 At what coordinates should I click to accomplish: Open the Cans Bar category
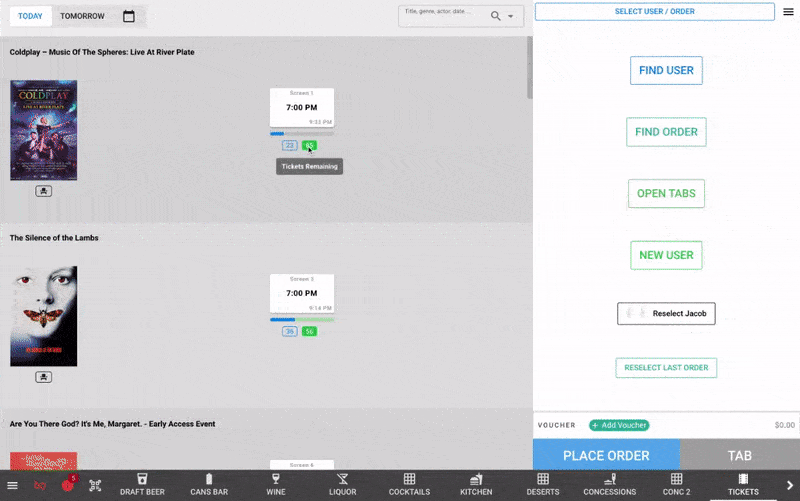click(209, 485)
